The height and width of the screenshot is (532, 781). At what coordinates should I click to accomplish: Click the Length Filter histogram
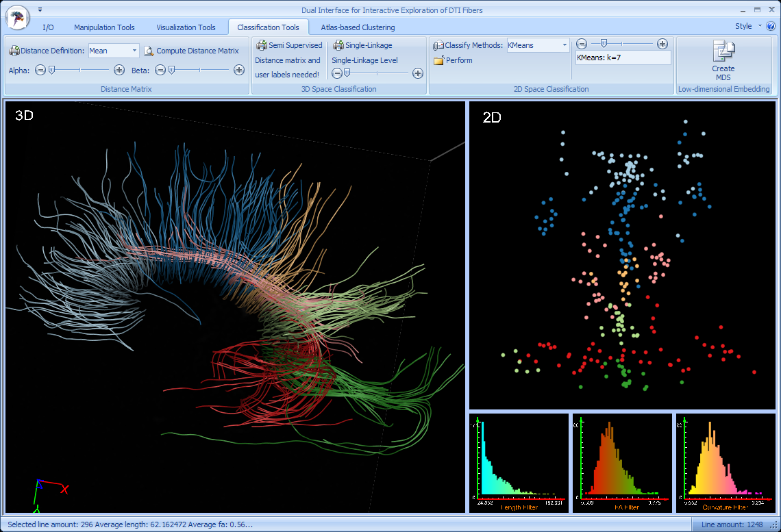(519, 462)
